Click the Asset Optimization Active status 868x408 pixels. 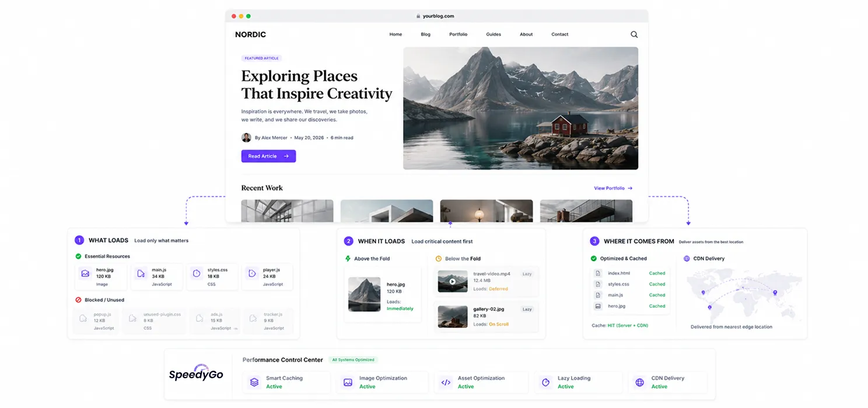pyautogui.click(x=466, y=386)
